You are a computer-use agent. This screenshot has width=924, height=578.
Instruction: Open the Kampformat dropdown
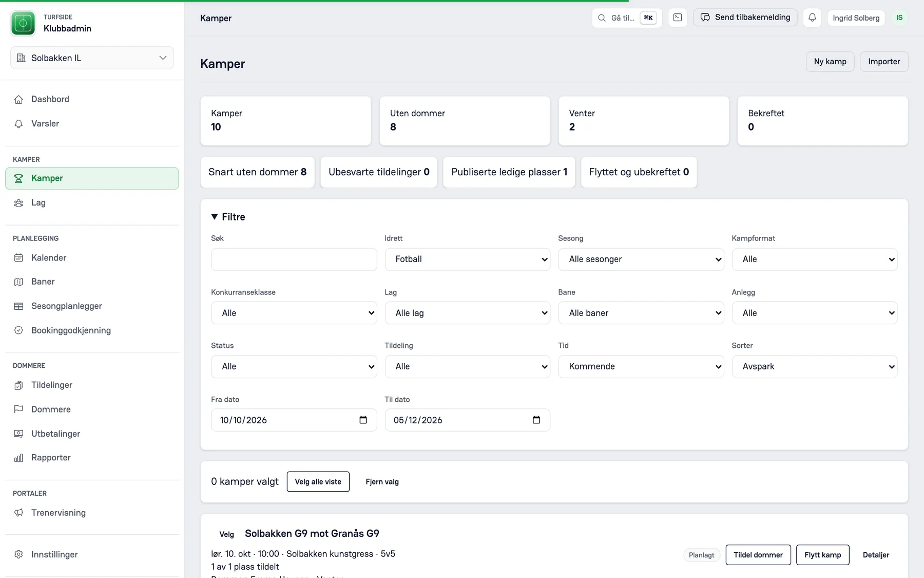[x=815, y=259]
